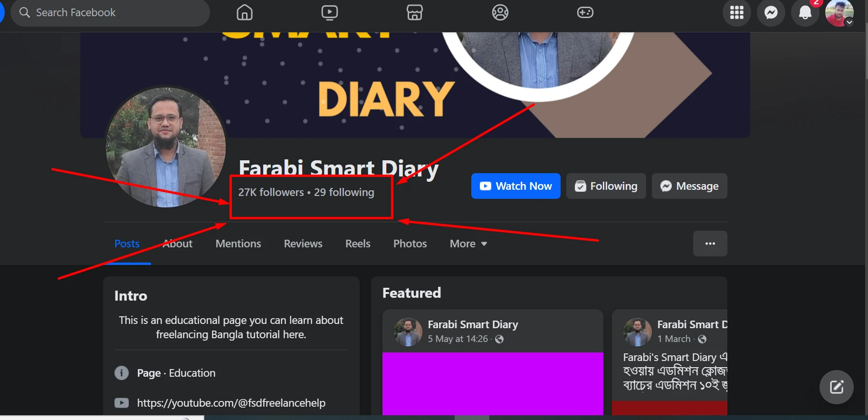This screenshot has width=868, height=420.
Task: Open the account profile picture menu
Action: coord(839,13)
